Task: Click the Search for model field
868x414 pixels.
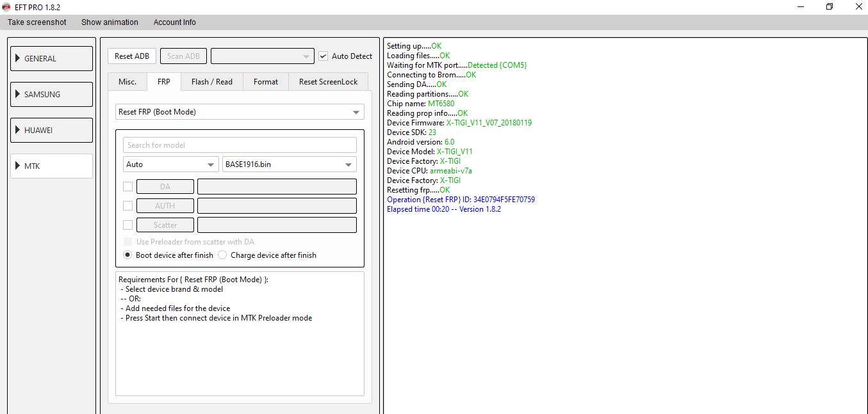Action: point(240,145)
